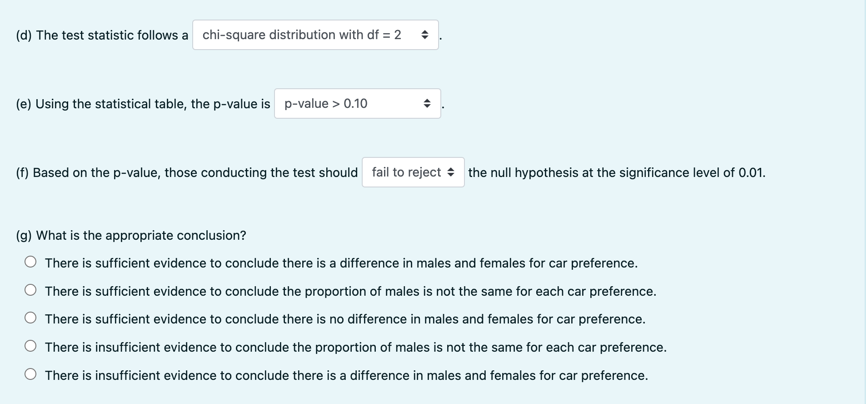Click the stepper arrows beside 'chi-square distribution with df = 2'
The height and width of the screenshot is (404, 868).
(x=425, y=35)
